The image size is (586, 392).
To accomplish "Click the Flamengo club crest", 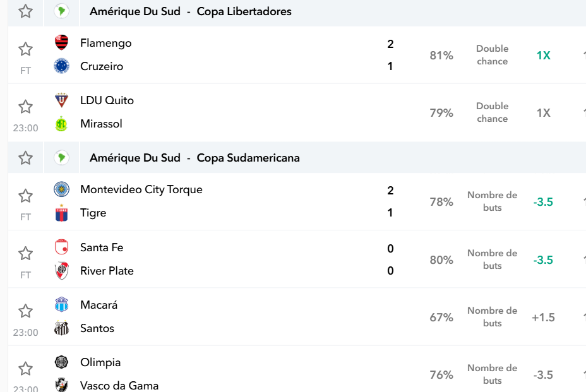I will pyautogui.click(x=62, y=42).
